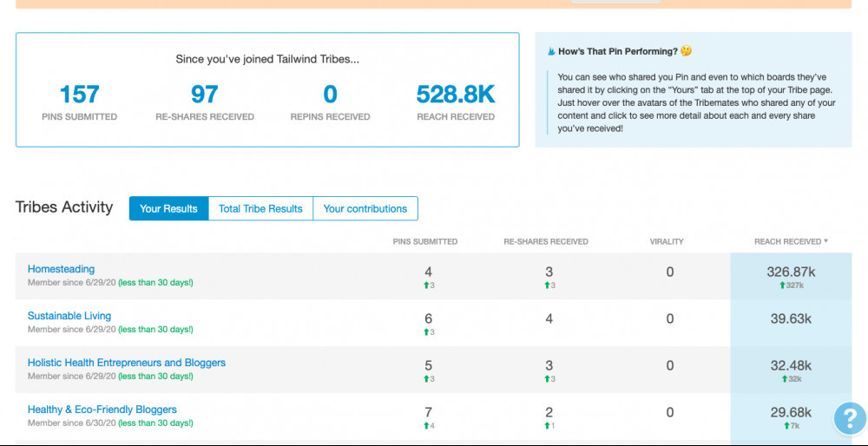This screenshot has width=868, height=446.
Task: Switch to Your Results tab
Action: (x=169, y=208)
